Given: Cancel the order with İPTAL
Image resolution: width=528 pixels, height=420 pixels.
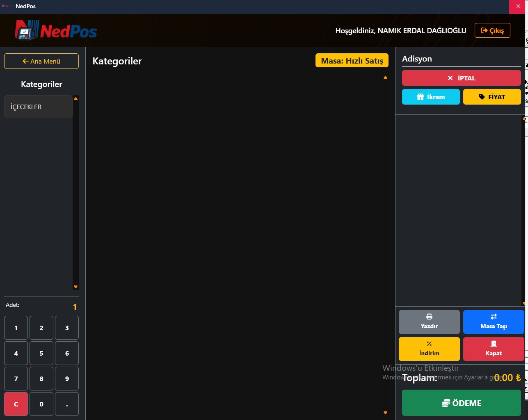Looking at the screenshot, I should click(x=462, y=78).
